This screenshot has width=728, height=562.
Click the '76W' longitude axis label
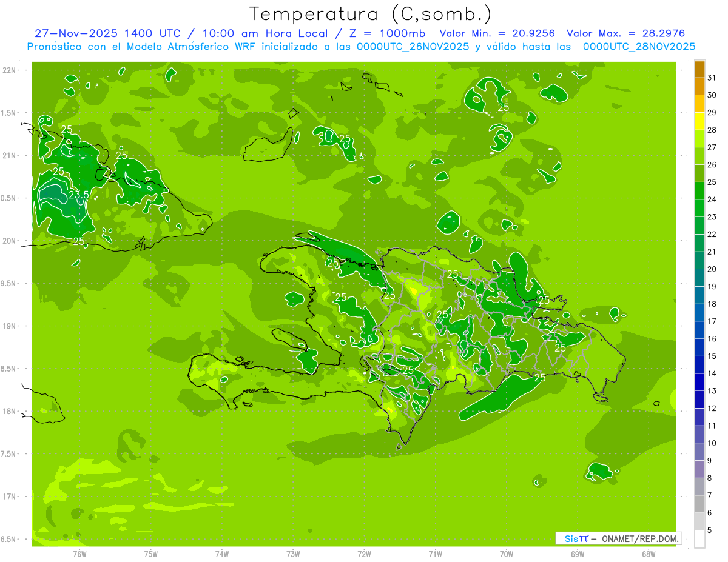pyautogui.click(x=79, y=554)
